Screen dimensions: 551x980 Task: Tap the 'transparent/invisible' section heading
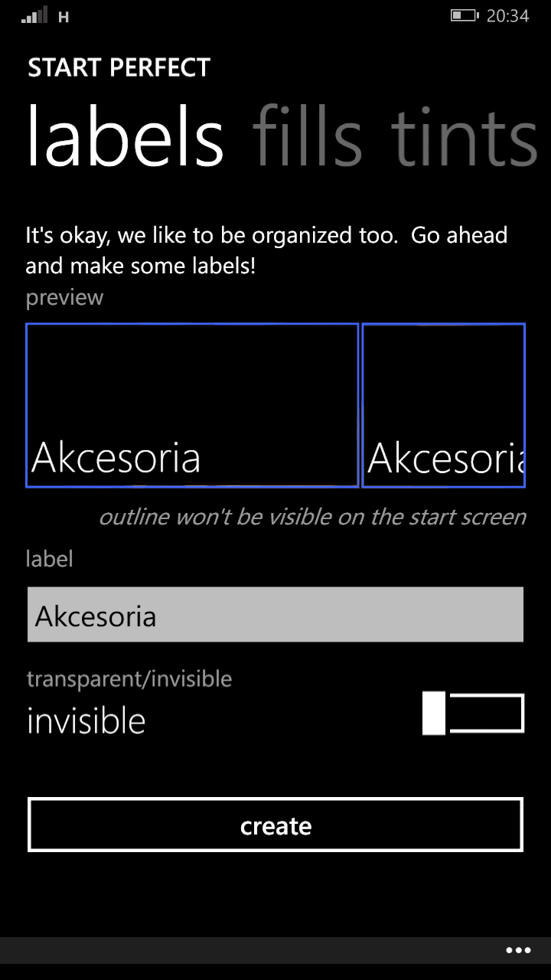click(129, 678)
